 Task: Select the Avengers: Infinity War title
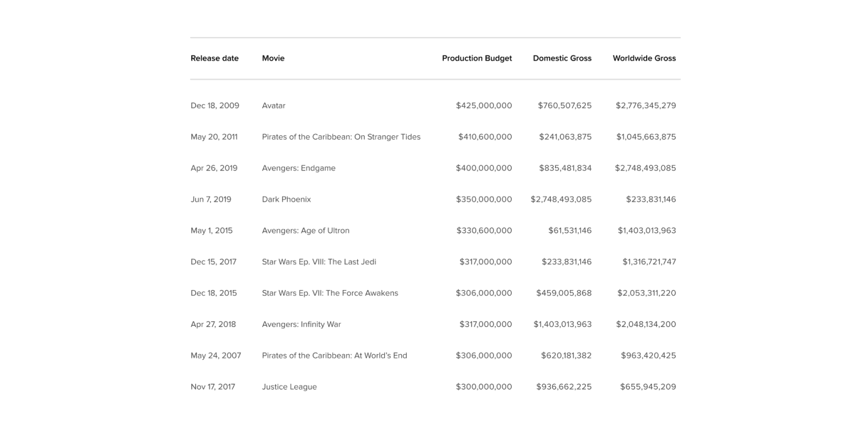click(x=302, y=324)
